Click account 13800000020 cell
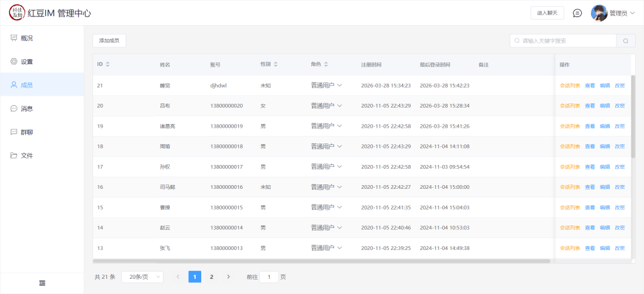 point(226,106)
